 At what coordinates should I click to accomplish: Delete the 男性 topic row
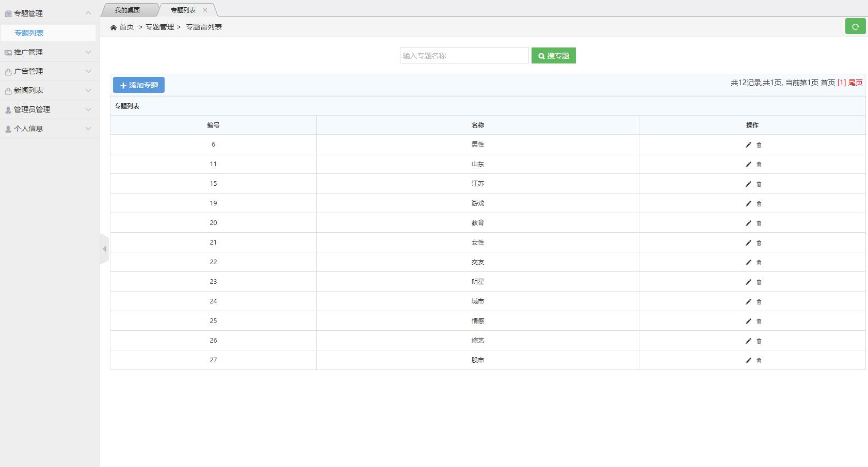click(x=759, y=145)
